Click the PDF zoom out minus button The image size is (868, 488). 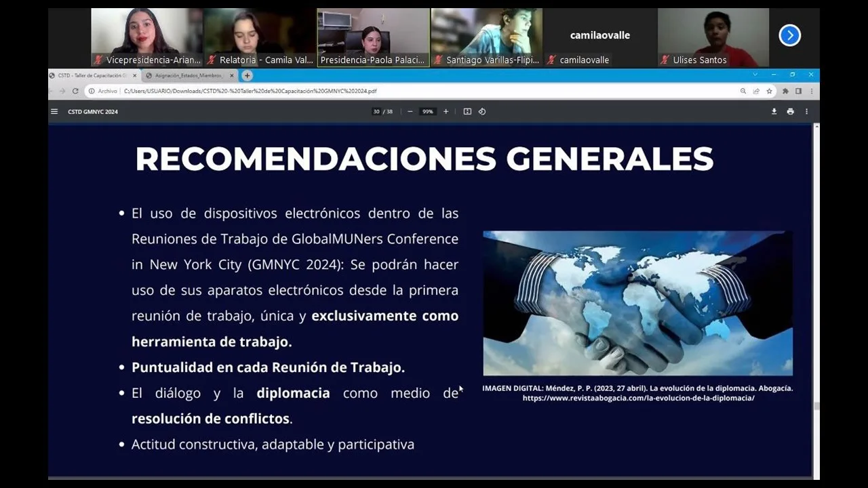[410, 112]
